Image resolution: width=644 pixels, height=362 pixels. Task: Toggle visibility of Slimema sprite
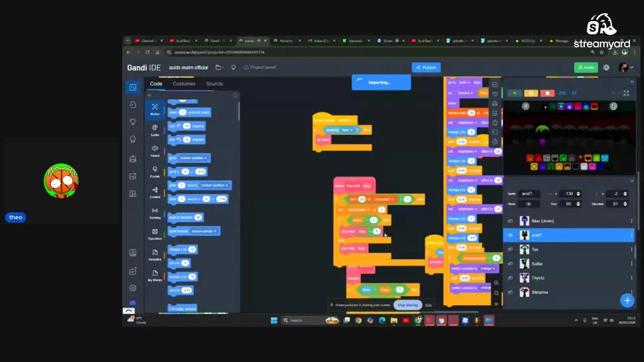tap(510, 292)
